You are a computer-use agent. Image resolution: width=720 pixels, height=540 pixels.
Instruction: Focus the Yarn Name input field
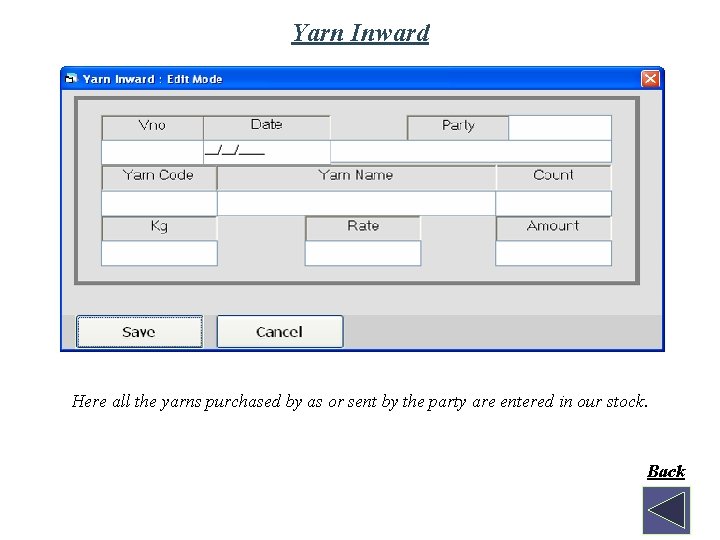point(356,203)
